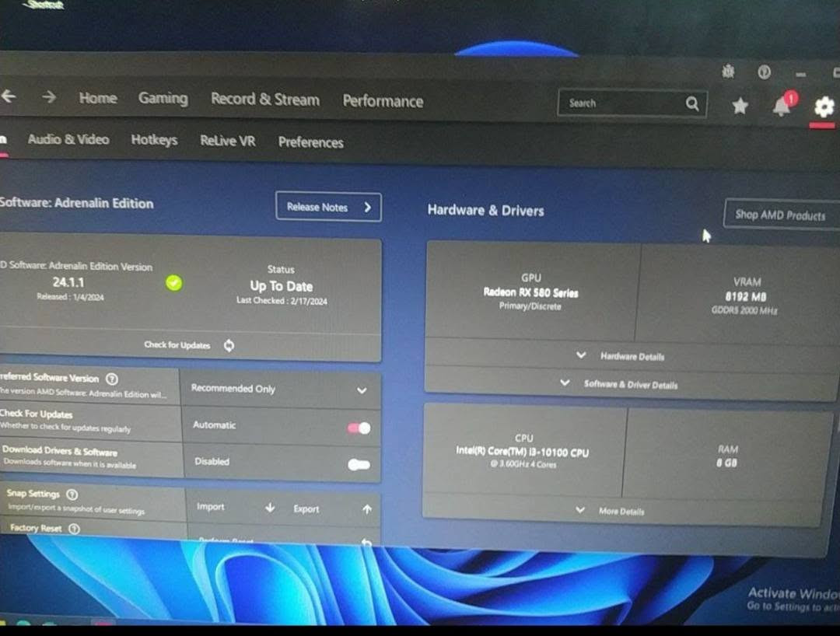This screenshot has height=636, width=840.
Task: Click version number 24.1.1
Action: [x=68, y=282]
